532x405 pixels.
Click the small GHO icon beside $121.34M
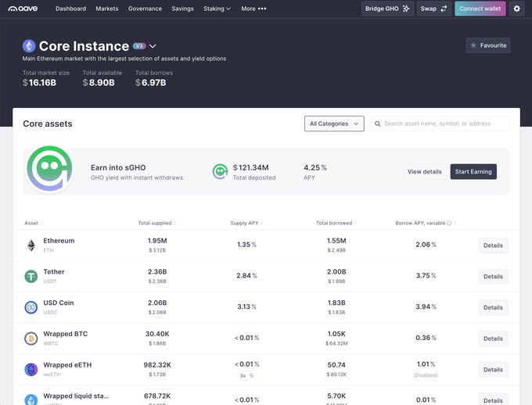point(220,172)
